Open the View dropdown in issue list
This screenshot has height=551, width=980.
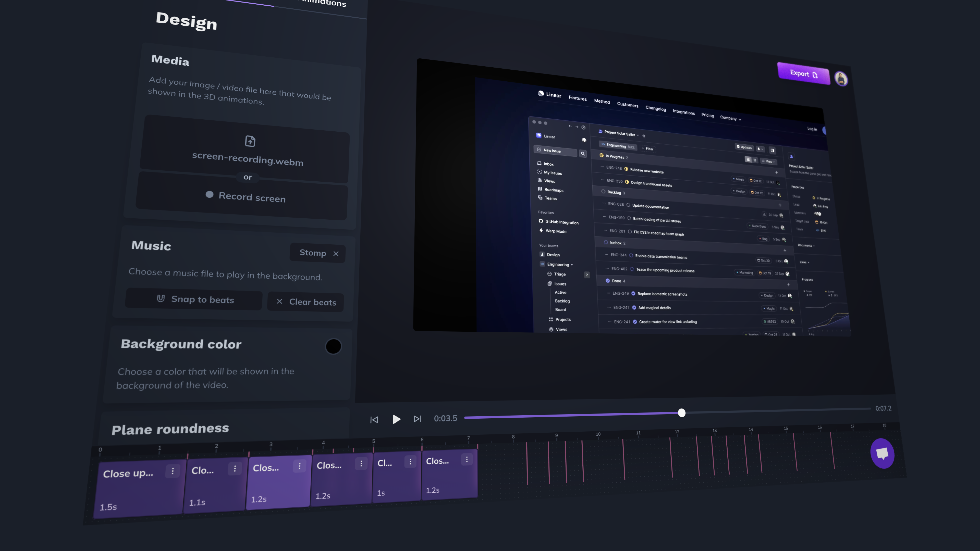click(768, 161)
